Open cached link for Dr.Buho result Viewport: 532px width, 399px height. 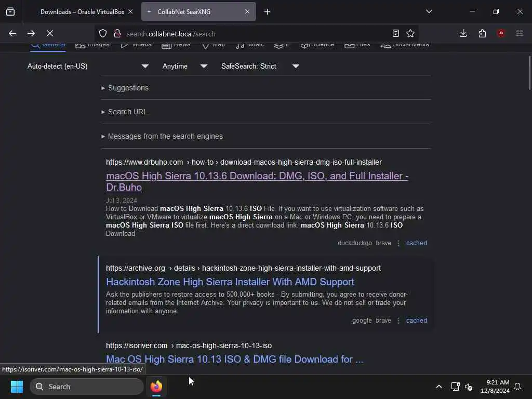pos(417,243)
